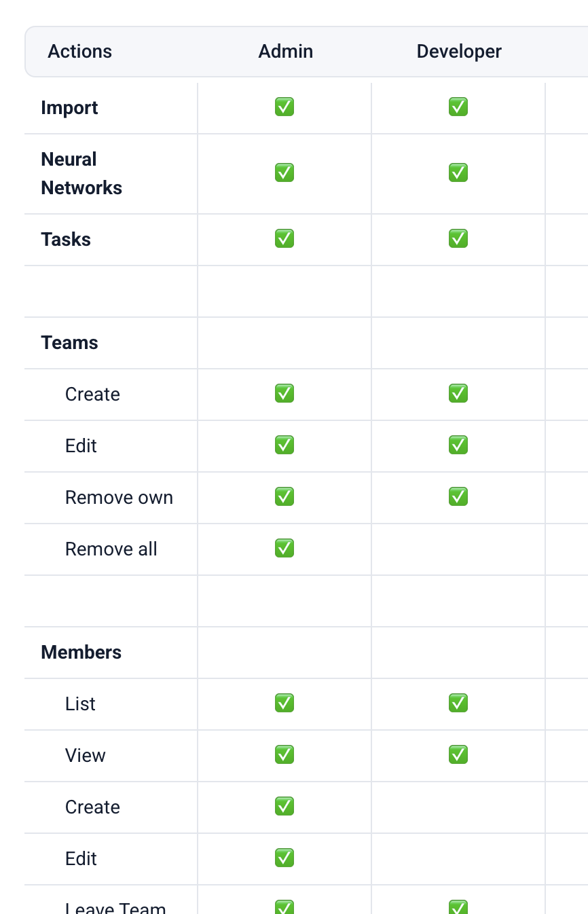The height and width of the screenshot is (914, 588).
Task: Click the Developer checkmark for Tasks
Action: [x=458, y=239]
